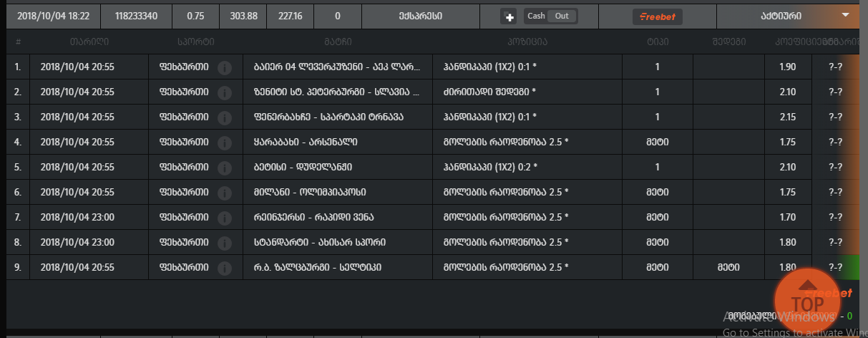Open info icon in row 4

coord(224,143)
